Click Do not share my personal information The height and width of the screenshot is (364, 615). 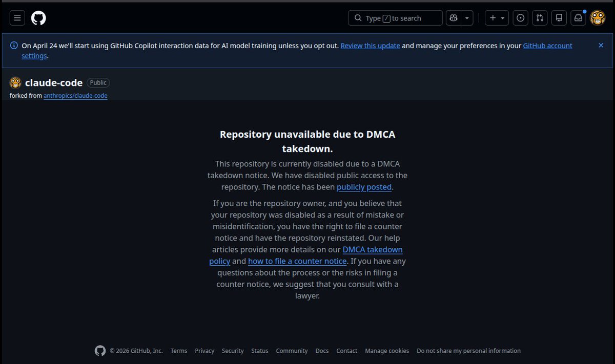[468, 351]
